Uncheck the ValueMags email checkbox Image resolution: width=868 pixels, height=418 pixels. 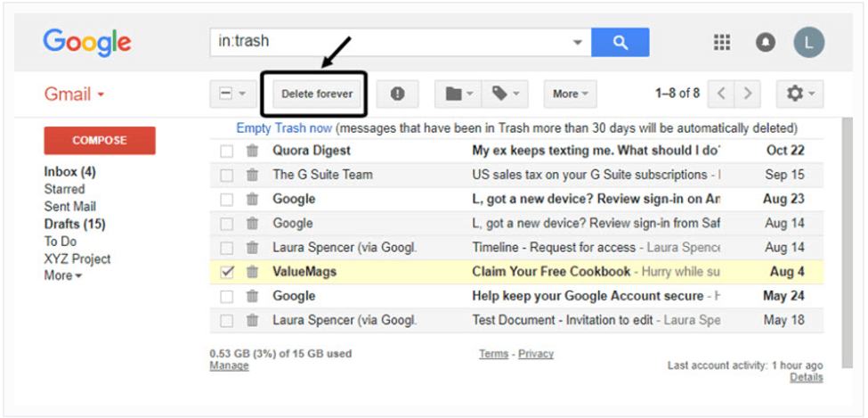point(227,272)
